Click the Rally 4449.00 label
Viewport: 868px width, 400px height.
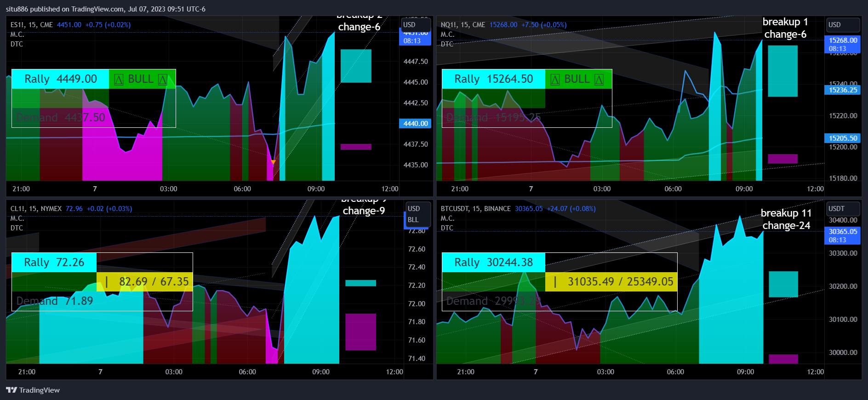pyautogui.click(x=60, y=79)
